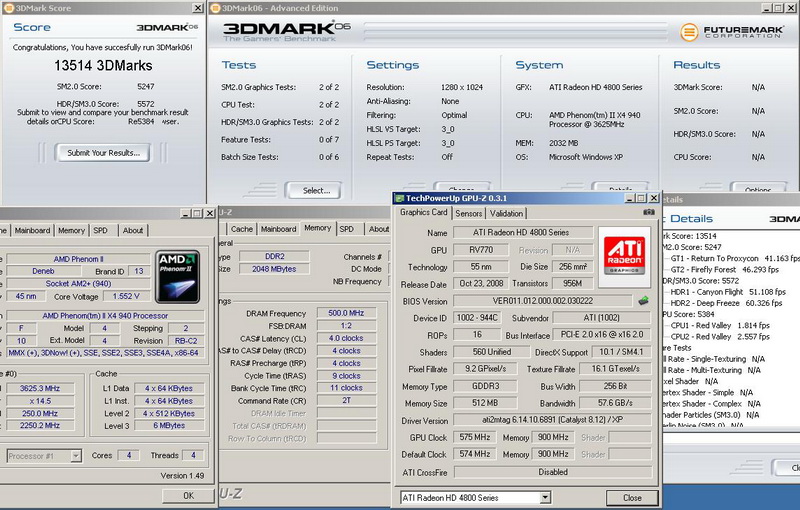Open SPD tab in the DDR2 CPU-Z window
Viewport: 800px width, 510px height.
click(346, 230)
